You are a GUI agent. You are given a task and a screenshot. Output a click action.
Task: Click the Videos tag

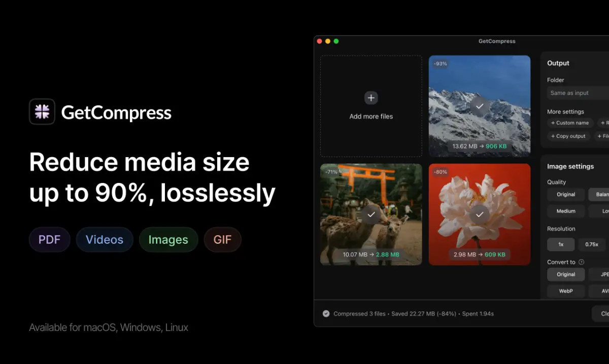coord(105,240)
